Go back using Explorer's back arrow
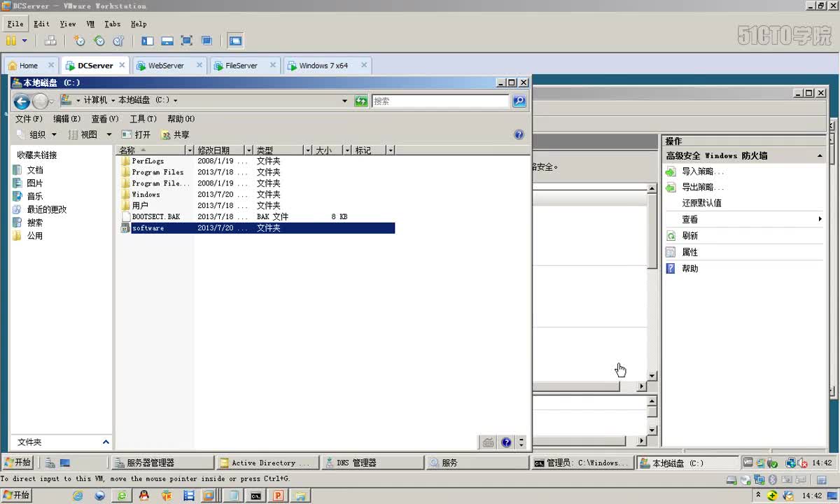Viewport: 840px width, 504px height. coord(22,101)
